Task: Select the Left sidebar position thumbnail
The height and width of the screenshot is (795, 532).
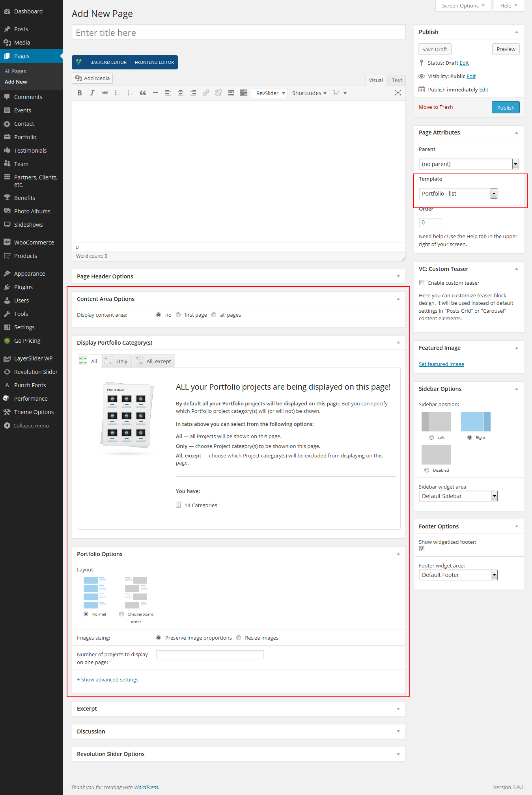Action: (x=436, y=422)
